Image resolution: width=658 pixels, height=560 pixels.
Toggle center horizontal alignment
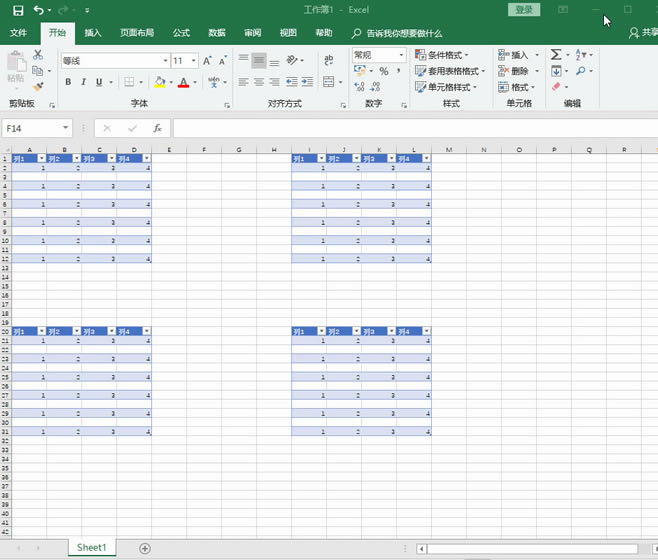click(259, 82)
